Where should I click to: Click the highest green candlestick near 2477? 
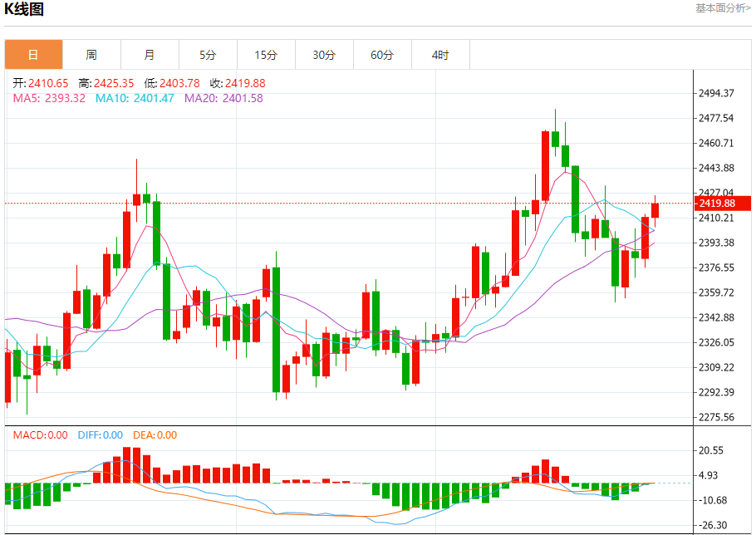(x=555, y=139)
